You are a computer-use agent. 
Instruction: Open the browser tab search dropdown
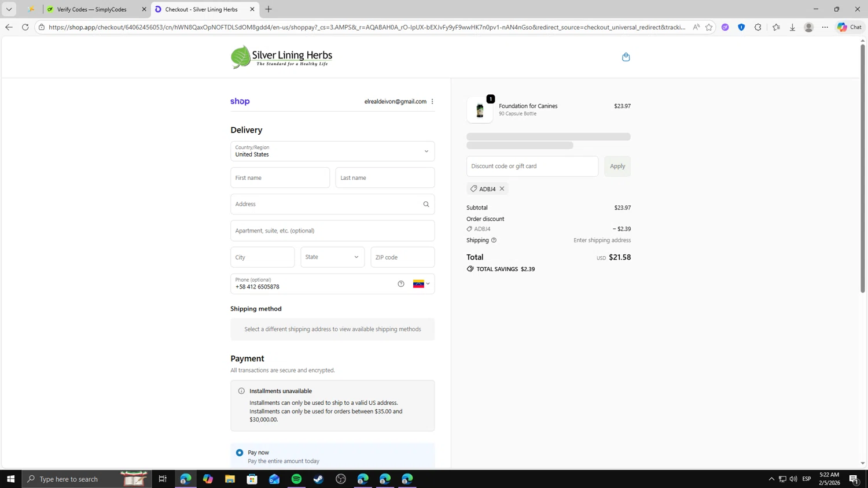tap(9, 9)
